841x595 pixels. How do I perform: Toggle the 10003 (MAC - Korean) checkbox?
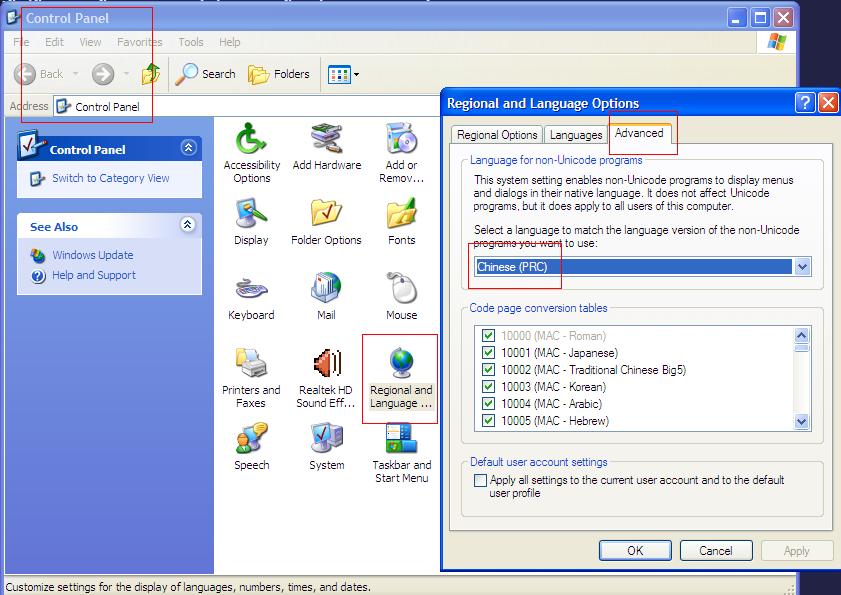point(488,386)
